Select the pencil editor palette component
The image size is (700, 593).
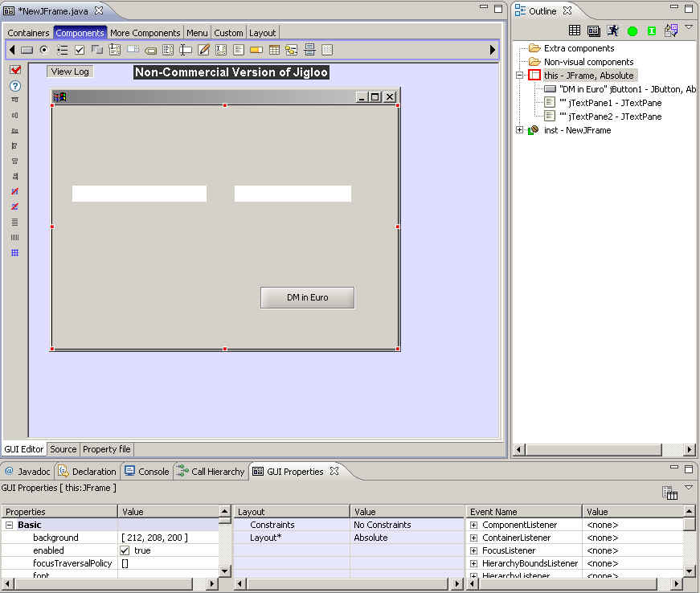pos(203,50)
